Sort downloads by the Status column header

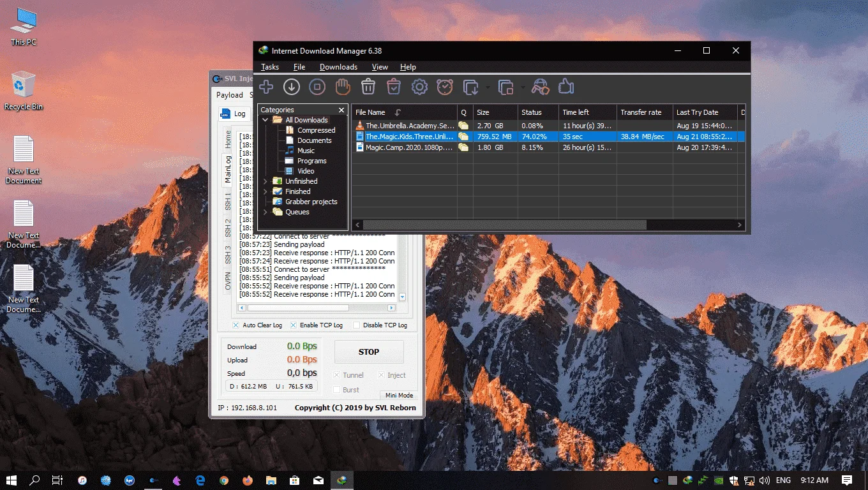coord(538,112)
